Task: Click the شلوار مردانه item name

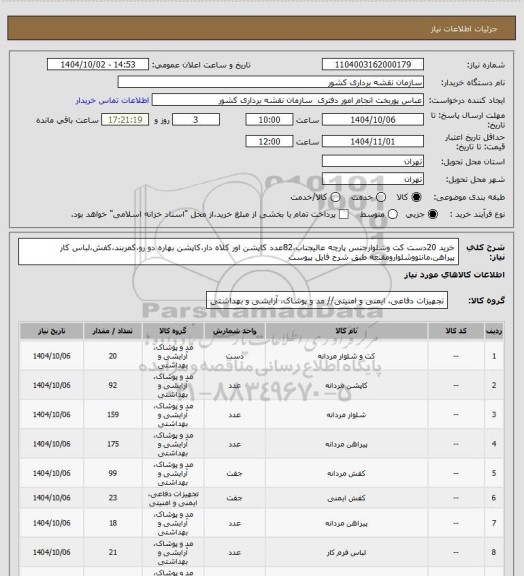Action: tap(346, 415)
